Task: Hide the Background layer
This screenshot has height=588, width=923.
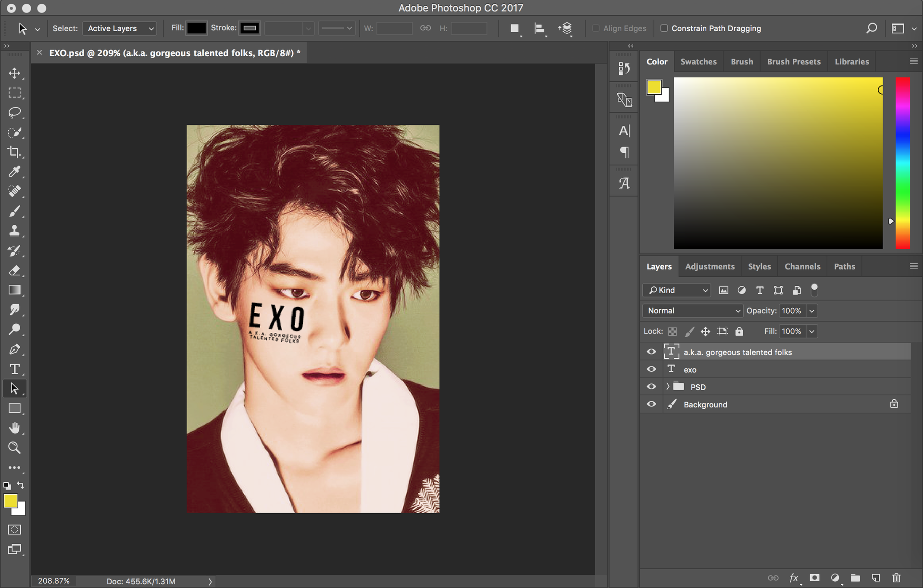Action: click(651, 404)
